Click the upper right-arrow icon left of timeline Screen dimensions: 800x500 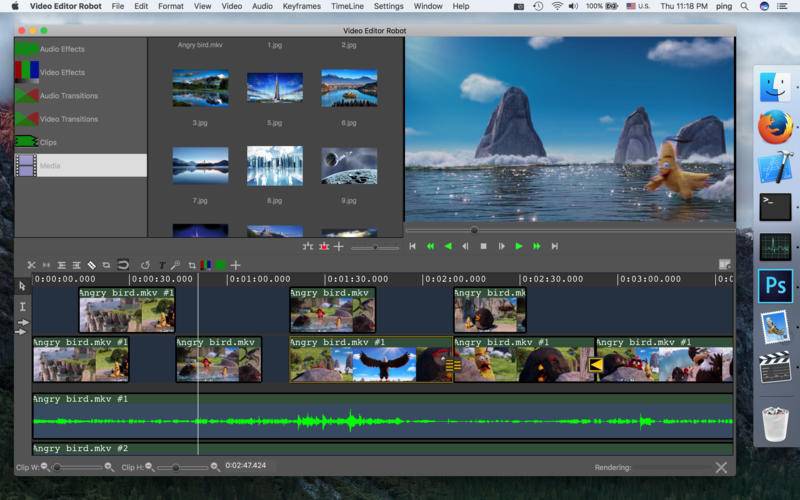[x=23, y=322]
